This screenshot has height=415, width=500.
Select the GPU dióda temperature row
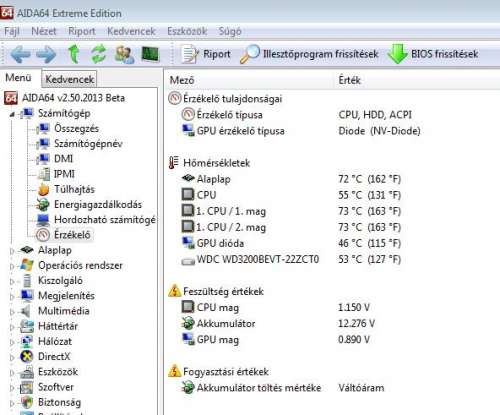[x=291, y=243]
